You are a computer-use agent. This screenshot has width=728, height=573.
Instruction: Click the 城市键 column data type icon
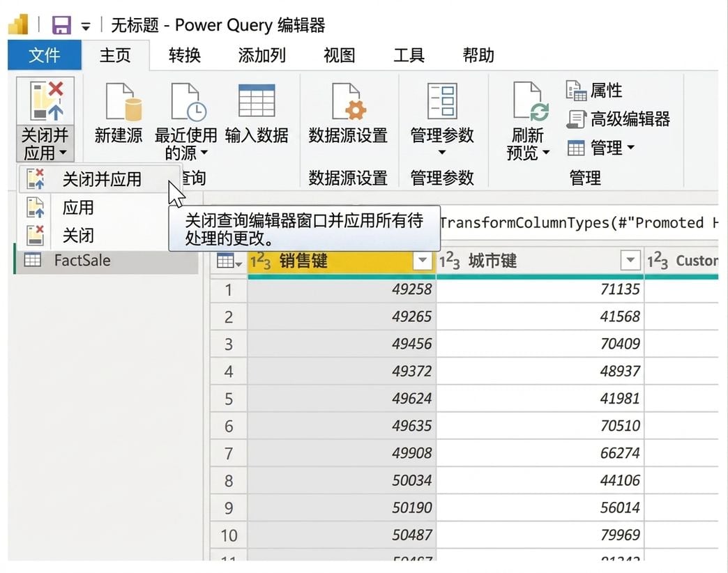[450, 261]
